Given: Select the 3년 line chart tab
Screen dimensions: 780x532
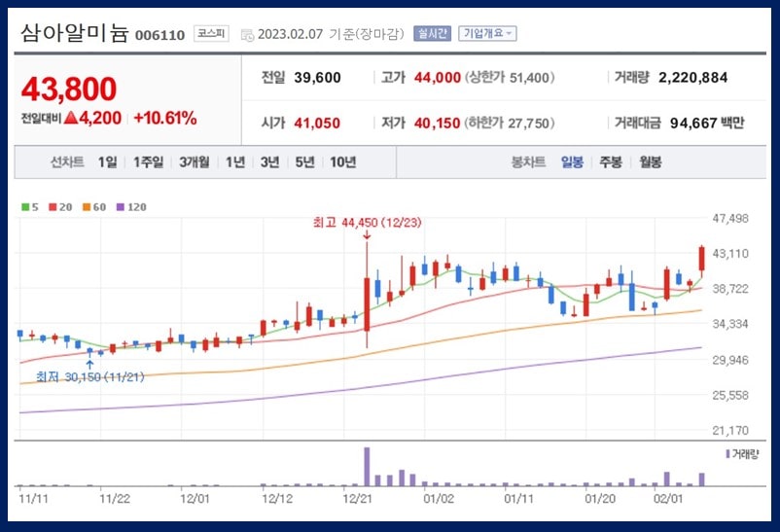Looking at the screenshot, I should 269,162.
